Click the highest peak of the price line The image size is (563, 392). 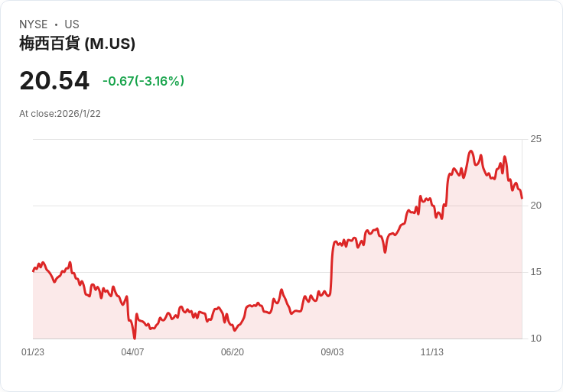pyautogui.click(x=471, y=151)
